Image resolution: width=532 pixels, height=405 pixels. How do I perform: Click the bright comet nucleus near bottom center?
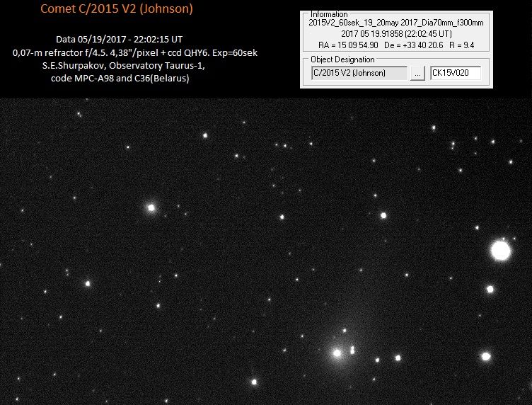point(337,352)
